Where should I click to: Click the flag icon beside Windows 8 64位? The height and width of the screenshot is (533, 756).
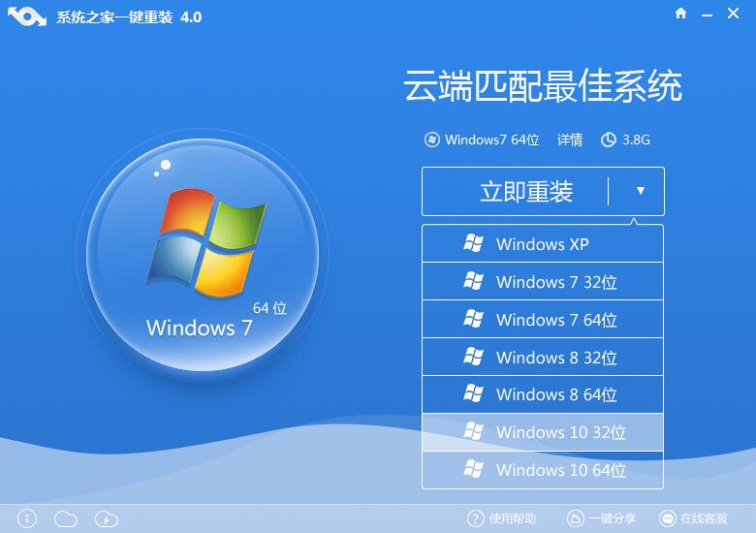pos(473,393)
